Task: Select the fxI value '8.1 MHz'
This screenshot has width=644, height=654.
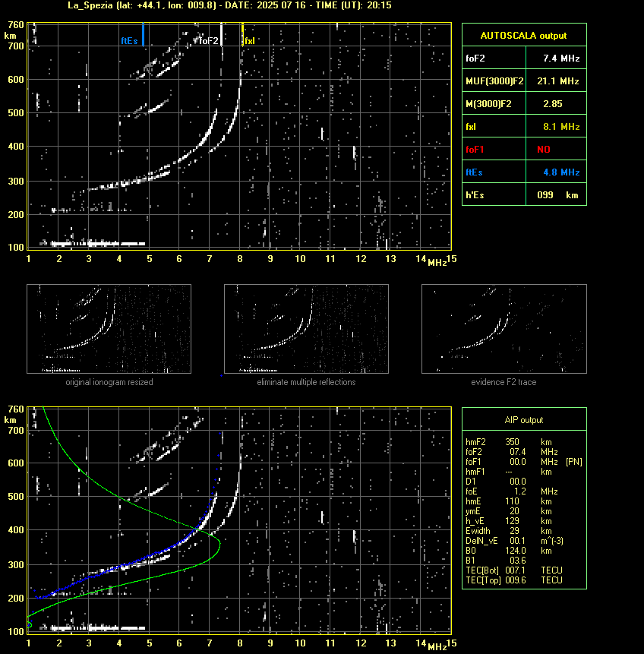Action: point(561,127)
